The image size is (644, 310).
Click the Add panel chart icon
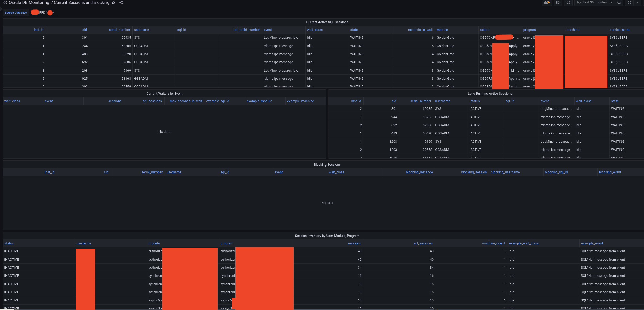547,2
